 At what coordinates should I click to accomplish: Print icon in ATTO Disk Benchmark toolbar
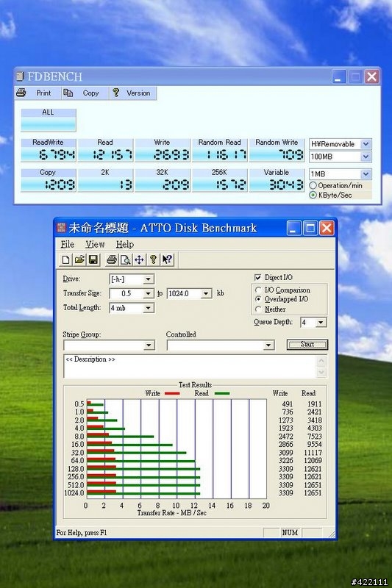pyautogui.click(x=111, y=259)
